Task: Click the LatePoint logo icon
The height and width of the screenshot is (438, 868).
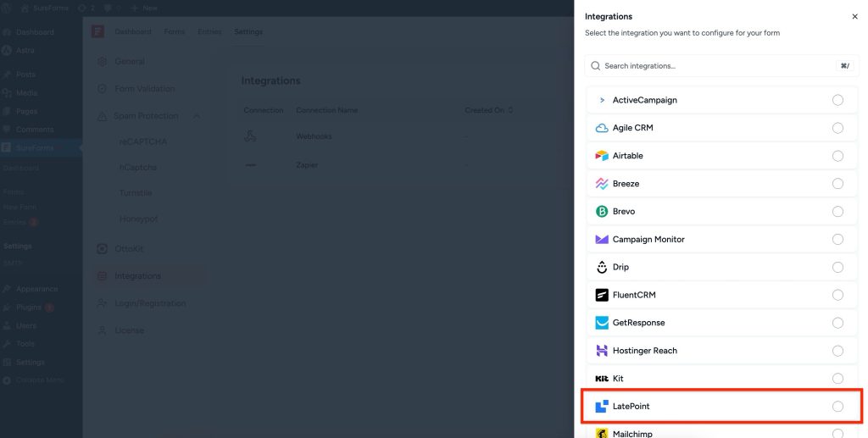Action: pos(602,406)
